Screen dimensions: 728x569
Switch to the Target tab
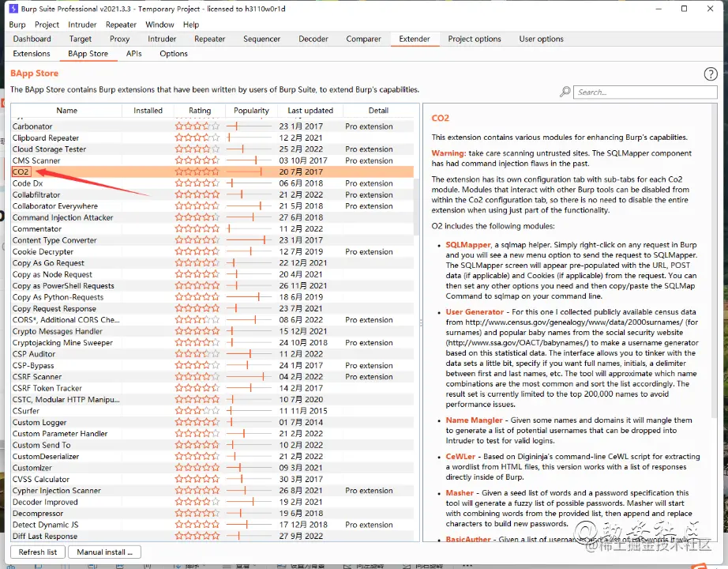[81, 39]
